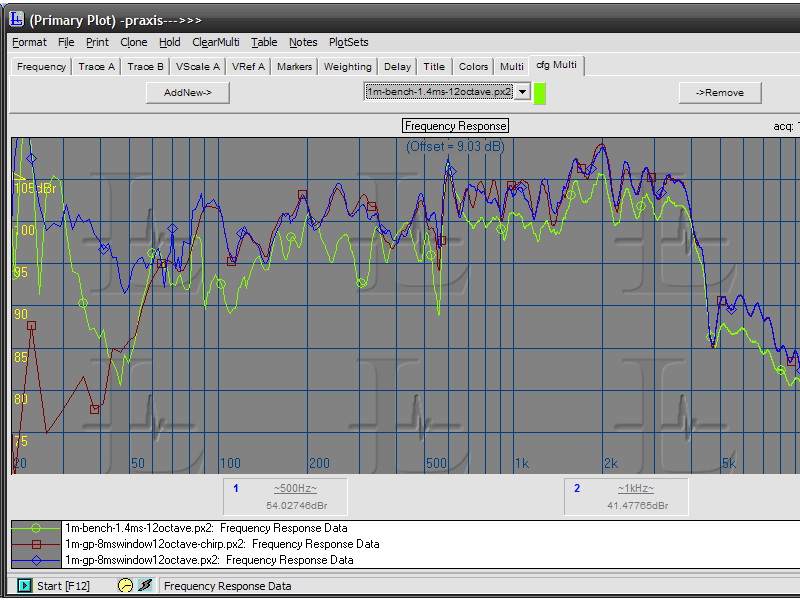Switch to the Markers tab
This screenshot has height=600, width=800.
294,67
